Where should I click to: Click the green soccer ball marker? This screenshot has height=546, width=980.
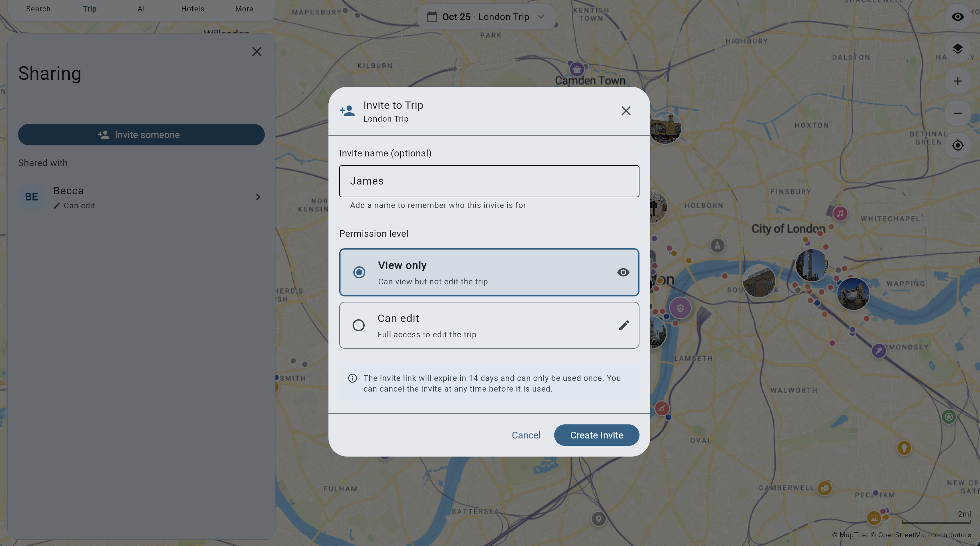pos(948,417)
